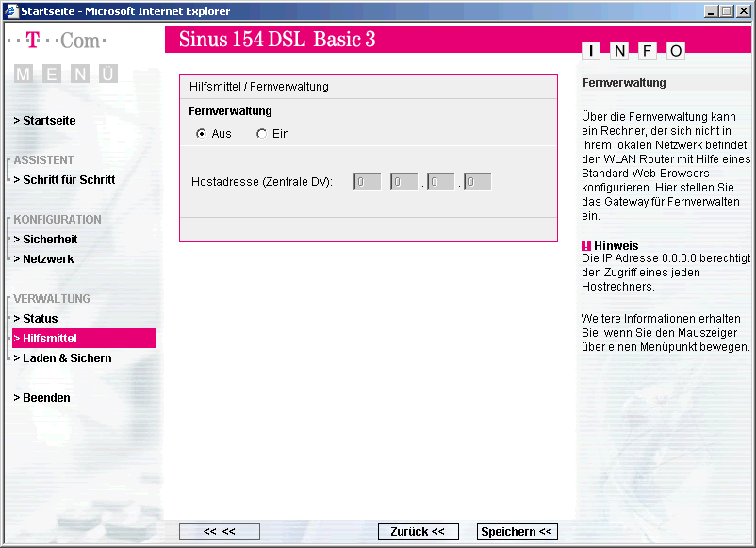Click first Hostadresse octet field
The height and width of the screenshot is (548, 756).
(x=368, y=181)
